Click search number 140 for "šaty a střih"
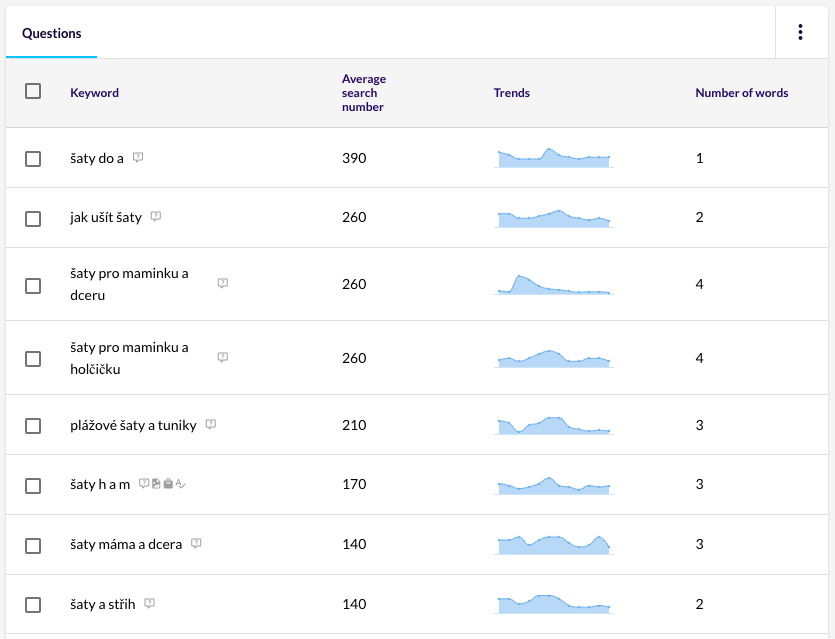The height and width of the screenshot is (639, 835). [x=354, y=604]
